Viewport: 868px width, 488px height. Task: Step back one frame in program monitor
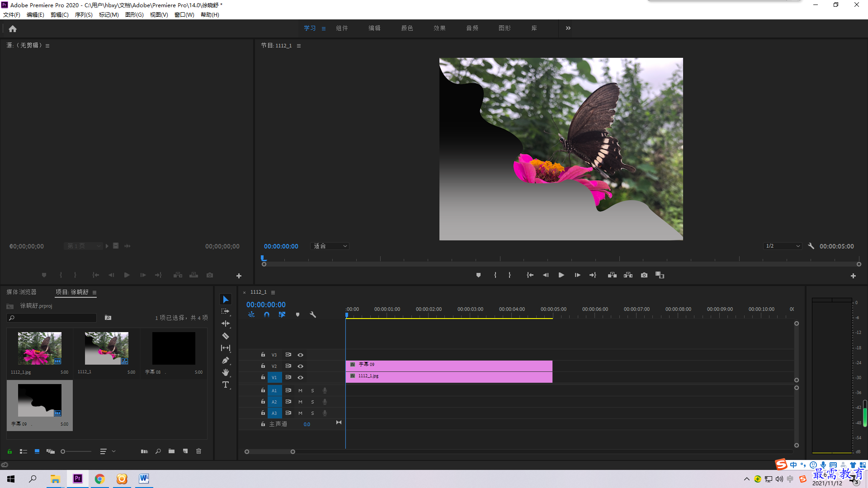(546, 275)
